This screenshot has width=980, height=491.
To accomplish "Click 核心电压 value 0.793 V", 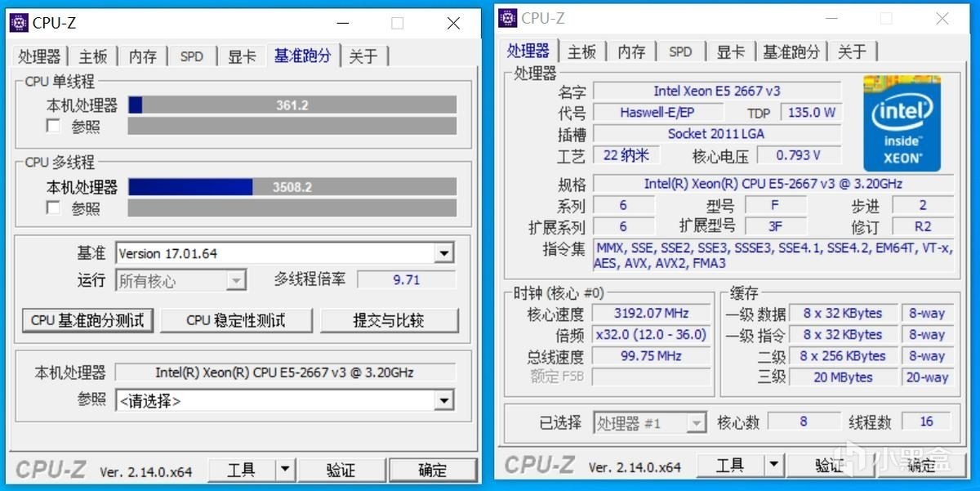I will pos(798,154).
